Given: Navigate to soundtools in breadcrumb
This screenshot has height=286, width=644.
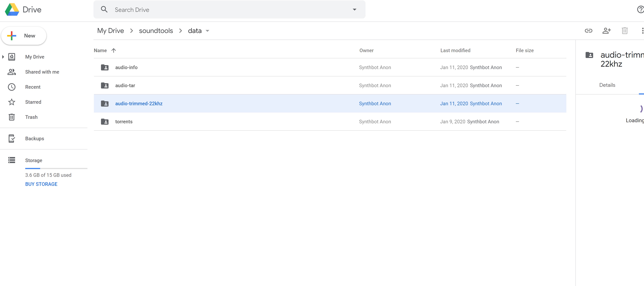Looking at the screenshot, I should coord(156,31).
